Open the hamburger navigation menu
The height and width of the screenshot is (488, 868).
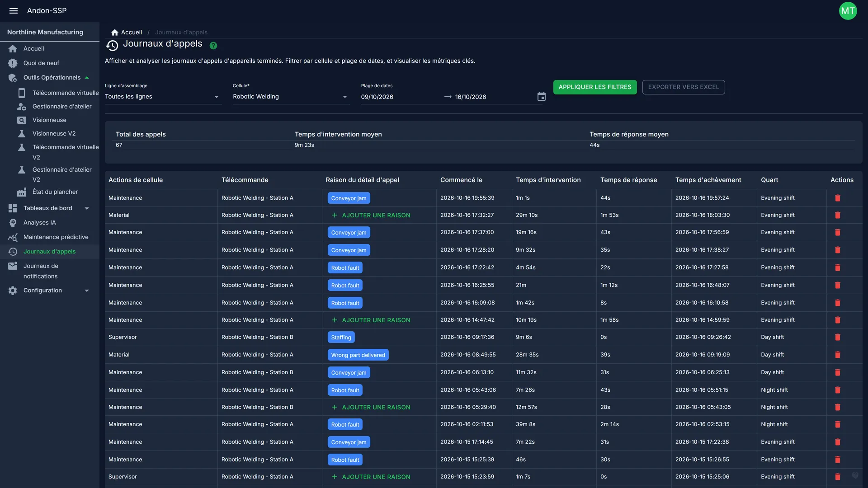(x=14, y=10)
